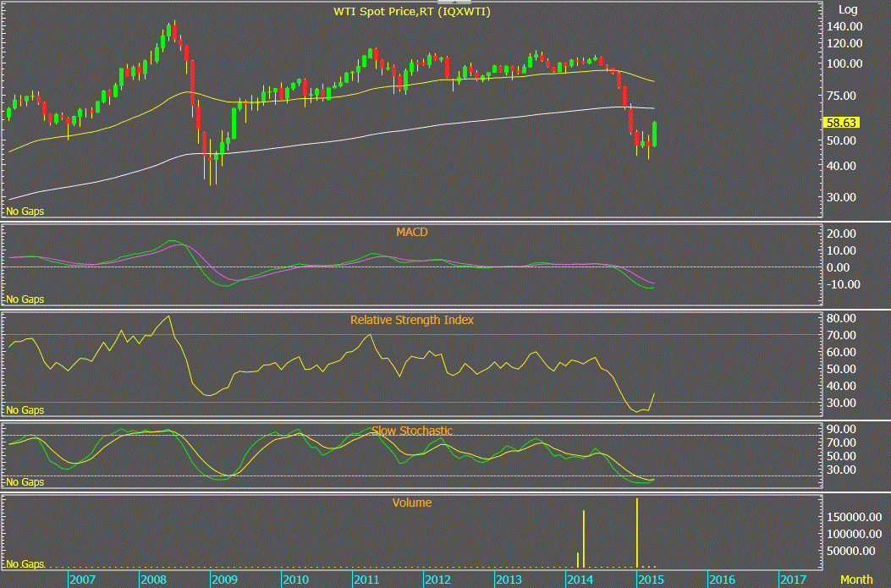The image size is (891, 588).
Task: Select 2008 on the time axis
Action: 153,580
